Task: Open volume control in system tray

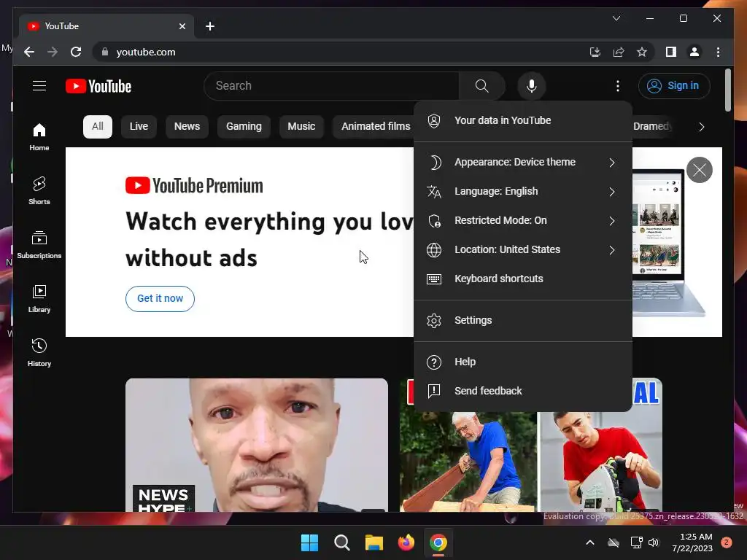Action: (x=654, y=542)
